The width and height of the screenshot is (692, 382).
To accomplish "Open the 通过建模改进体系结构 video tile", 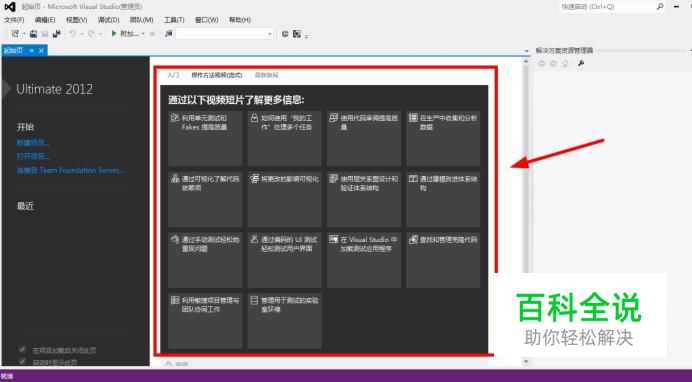I will pyautogui.click(x=444, y=199).
